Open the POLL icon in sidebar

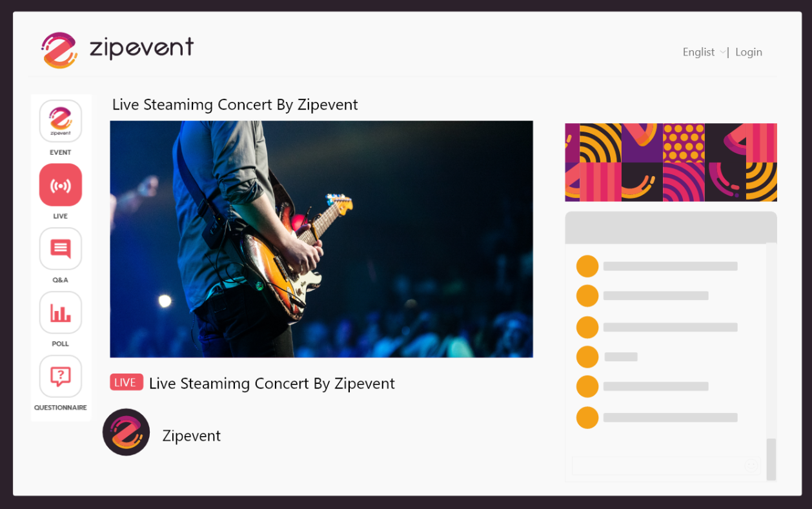coord(60,312)
